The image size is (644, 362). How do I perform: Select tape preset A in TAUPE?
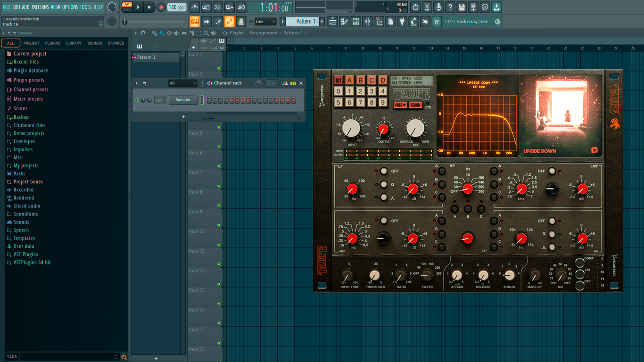349,80
